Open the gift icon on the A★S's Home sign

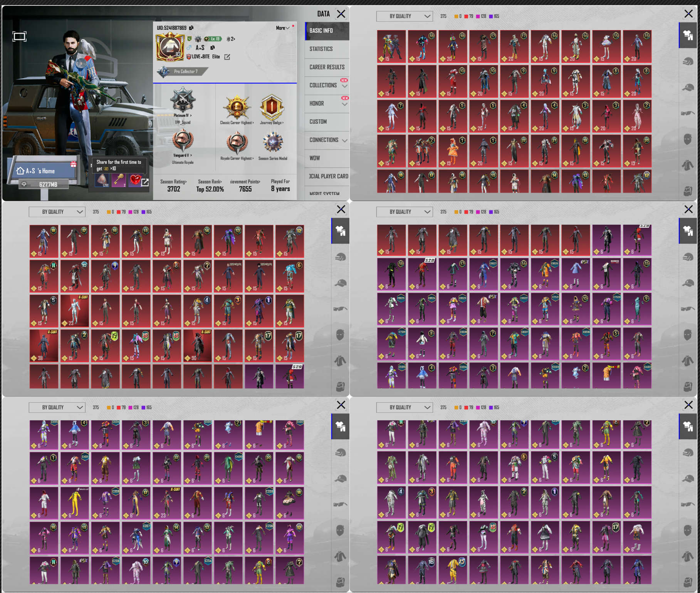tap(73, 164)
